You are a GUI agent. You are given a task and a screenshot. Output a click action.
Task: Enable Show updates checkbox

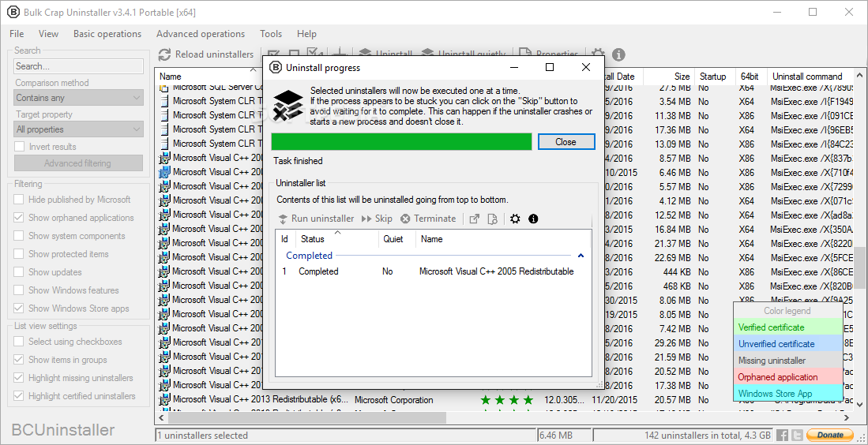click(x=19, y=272)
